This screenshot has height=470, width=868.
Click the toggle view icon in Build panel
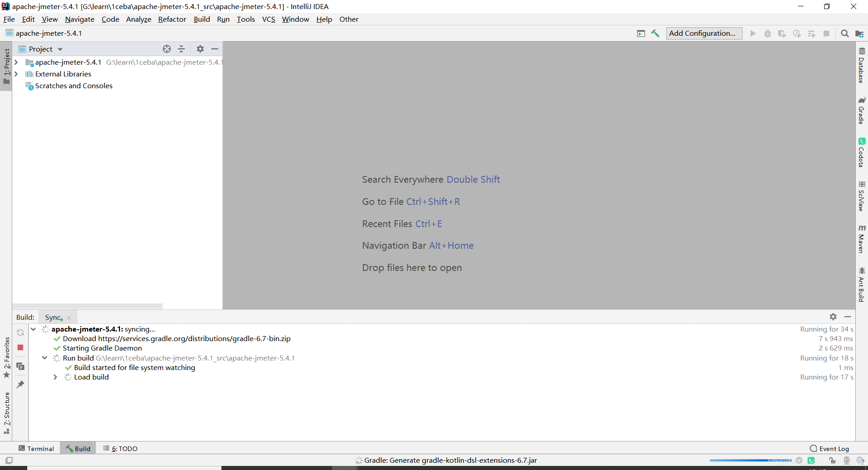tap(20, 366)
